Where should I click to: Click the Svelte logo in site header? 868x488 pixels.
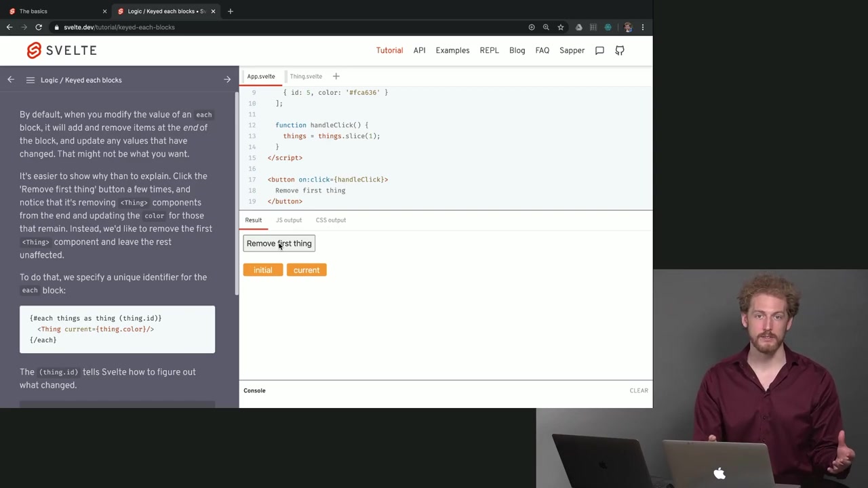62,50
